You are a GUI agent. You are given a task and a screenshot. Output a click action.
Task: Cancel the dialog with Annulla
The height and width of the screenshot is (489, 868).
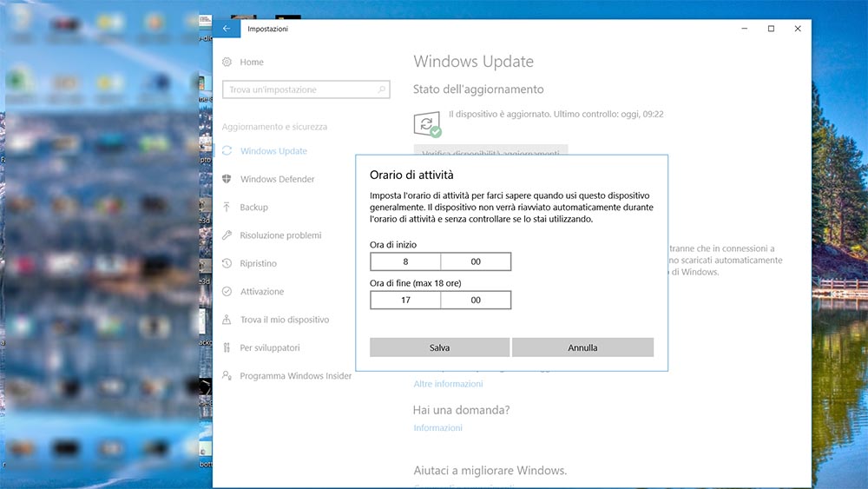[x=583, y=347]
